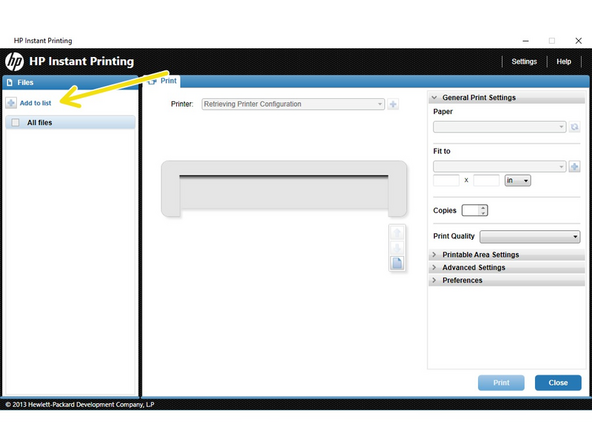The height and width of the screenshot is (444, 592).
Task: Select the Files panel header
Action: (70, 82)
